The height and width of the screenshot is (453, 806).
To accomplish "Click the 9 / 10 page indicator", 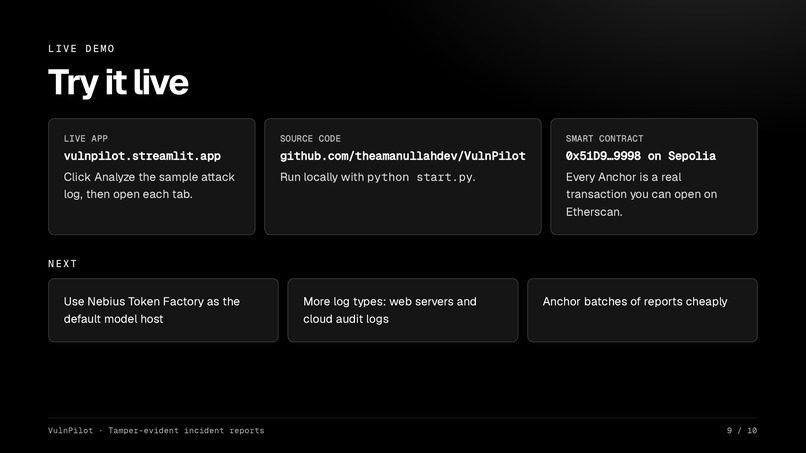I will pos(742,431).
